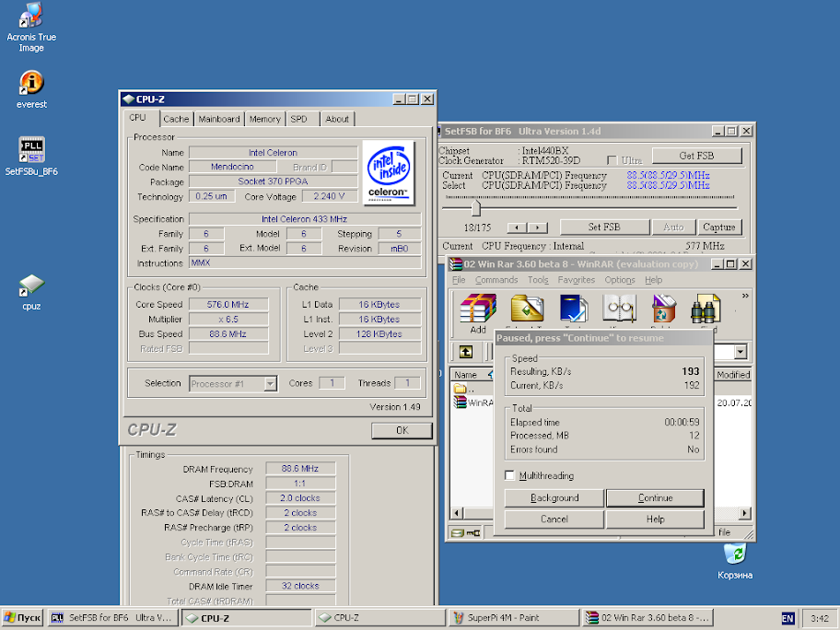Switch to the Cache tab in CPU-Z

click(x=176, y=119)
